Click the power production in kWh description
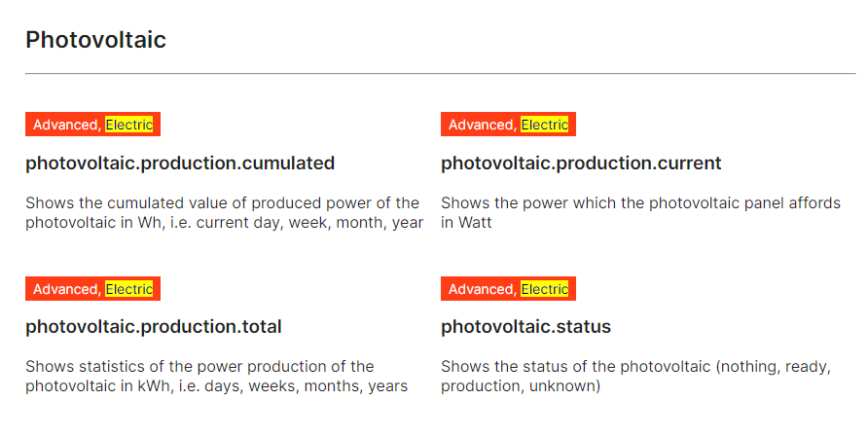The width and height of the screenshot is (868, 436). click(x=216, y=377)
